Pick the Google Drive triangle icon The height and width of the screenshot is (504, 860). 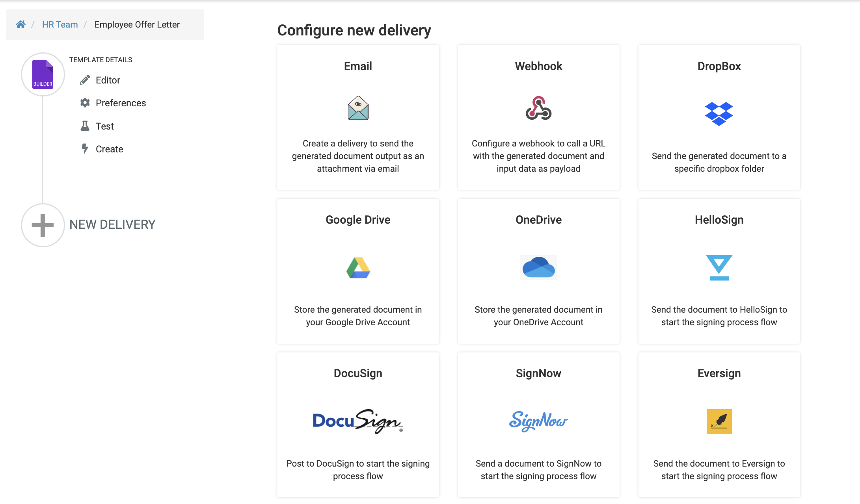(358, 268)
